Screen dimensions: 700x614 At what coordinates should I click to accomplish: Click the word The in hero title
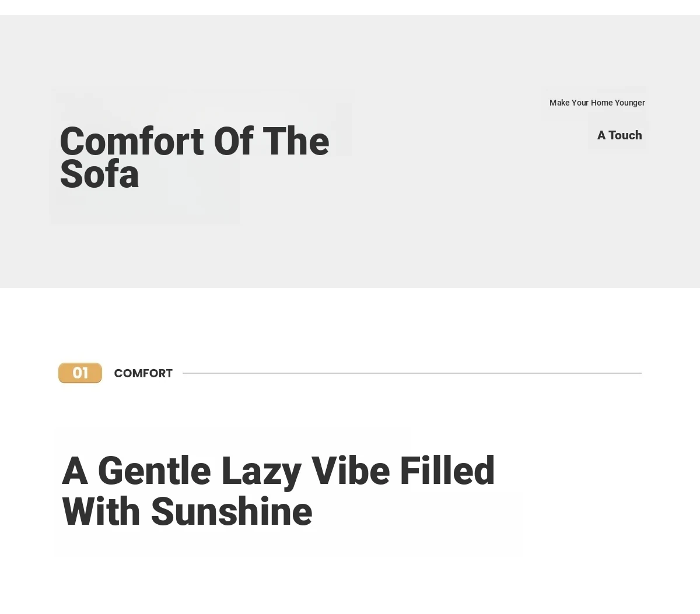click(x=296, y=141)
